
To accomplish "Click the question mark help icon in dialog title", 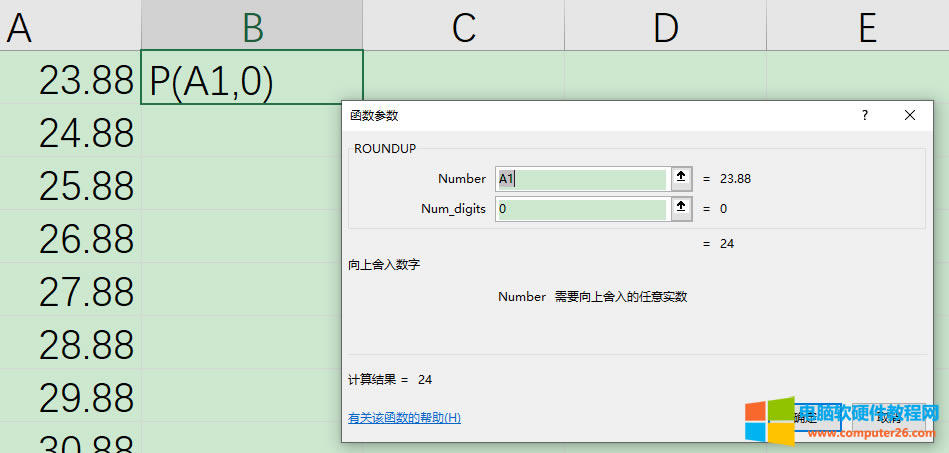I will [865, 115].
